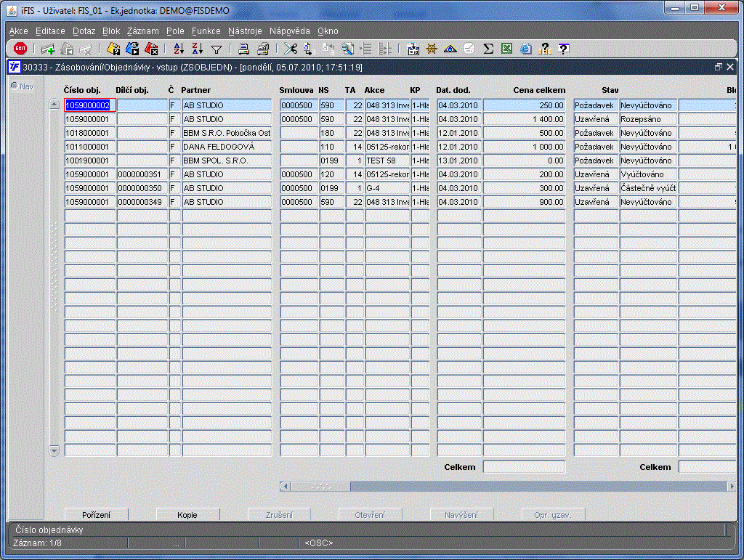Click status cell Rozepsáno

point(648,120)
